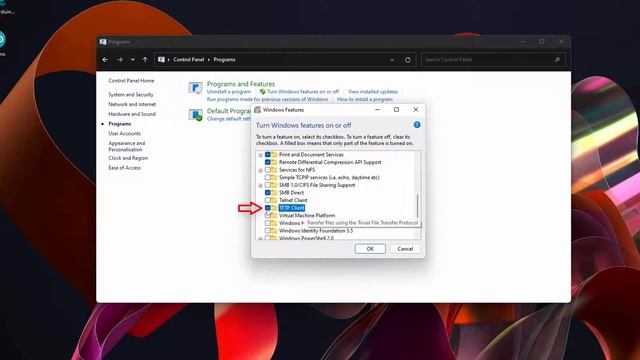Open Control Panel Home in sidebar
640x360 pixels.
[x=131, y=81]
